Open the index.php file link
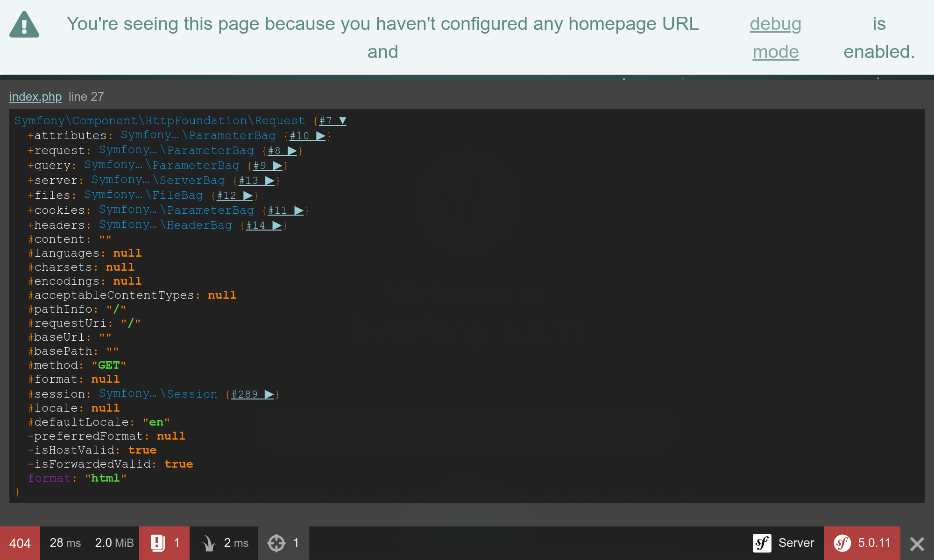Viewport: 934px width, 560px height. click(35, 97)
